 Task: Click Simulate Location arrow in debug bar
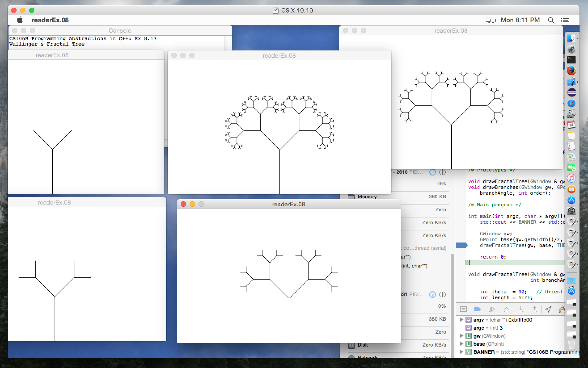click(x=548, y=309)
